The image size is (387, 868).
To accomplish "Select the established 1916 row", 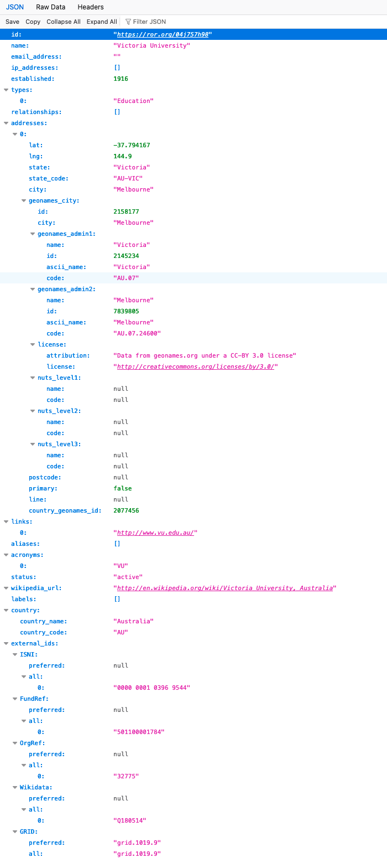I will pos(193,79).
